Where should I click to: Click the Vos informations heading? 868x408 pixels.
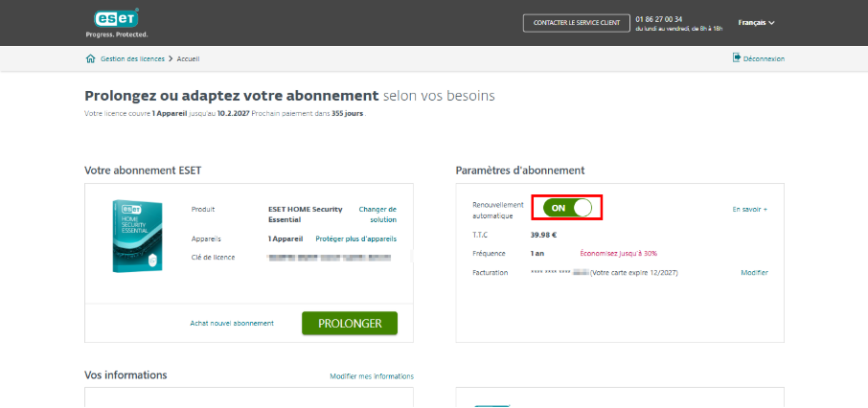(126, 374)
